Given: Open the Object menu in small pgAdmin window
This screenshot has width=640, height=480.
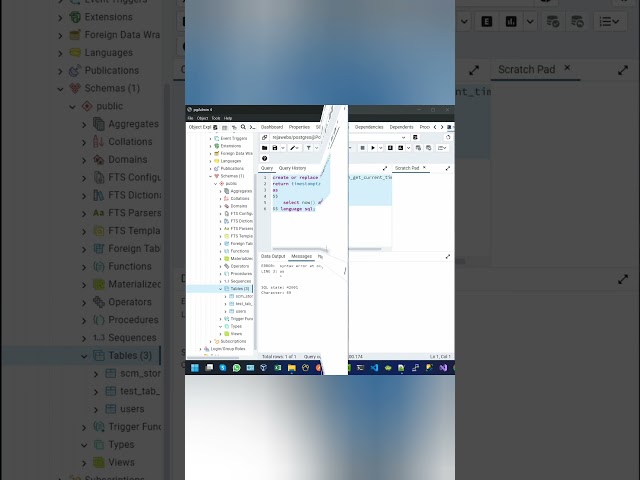Looking at the screenshot, I should 202,118.
